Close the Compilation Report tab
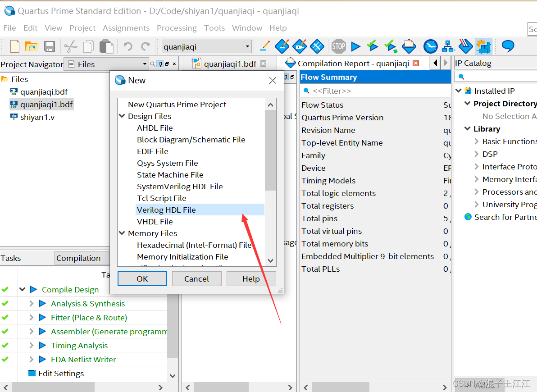 (416, 63)
